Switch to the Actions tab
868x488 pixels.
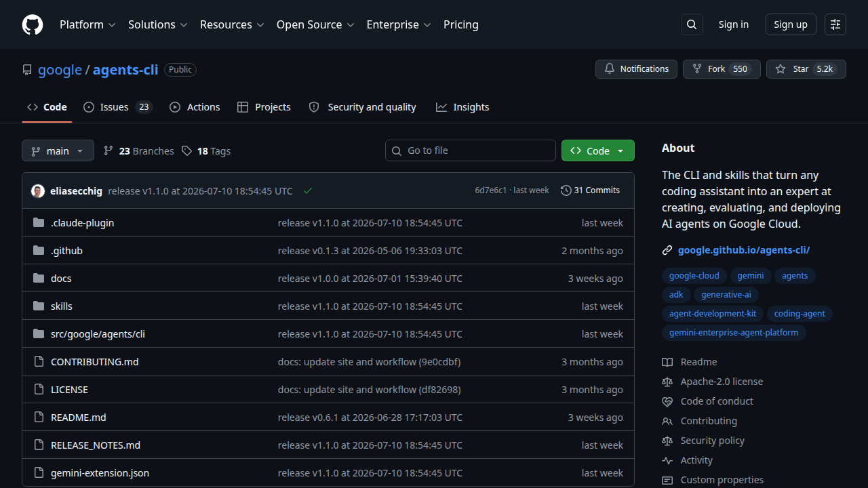[x=195, y=107]
